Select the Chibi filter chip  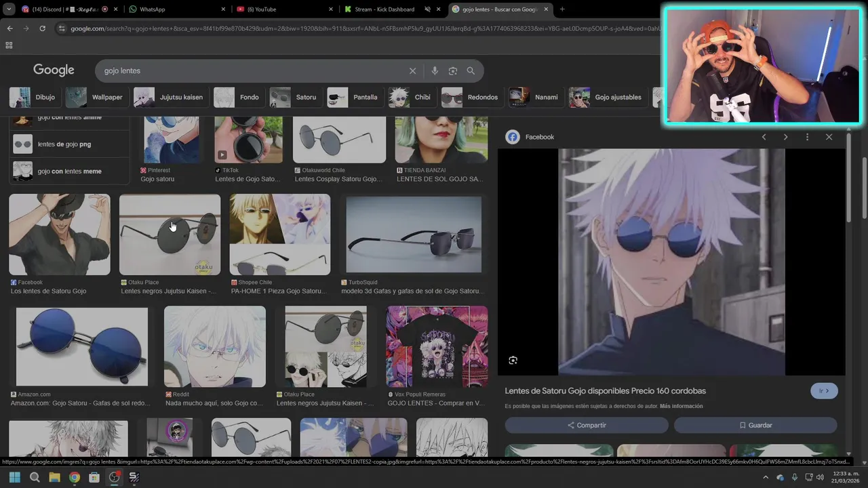click(412, 97)
